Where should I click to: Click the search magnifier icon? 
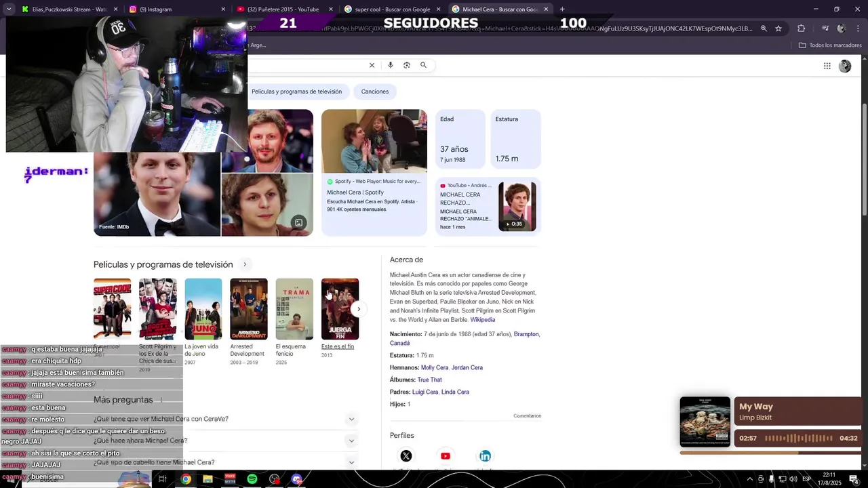point(423,65)
